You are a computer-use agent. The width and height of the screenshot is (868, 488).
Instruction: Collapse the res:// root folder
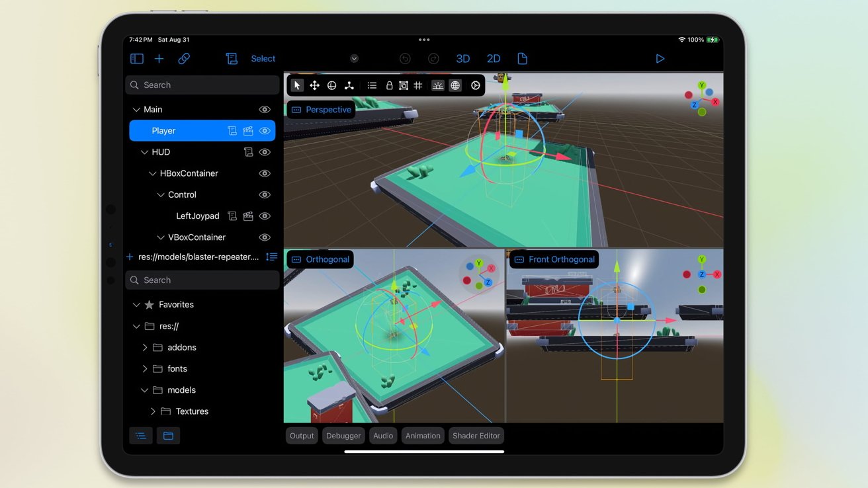pos(136,326)
